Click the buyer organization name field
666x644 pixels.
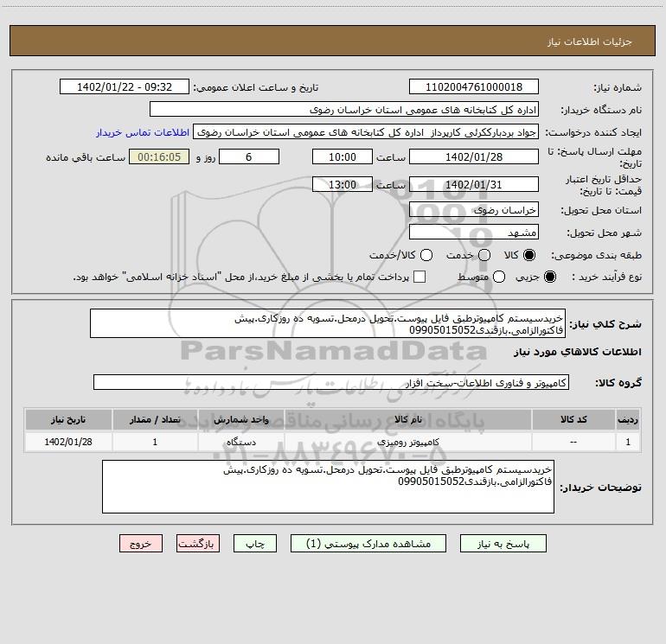click(344, 110)
